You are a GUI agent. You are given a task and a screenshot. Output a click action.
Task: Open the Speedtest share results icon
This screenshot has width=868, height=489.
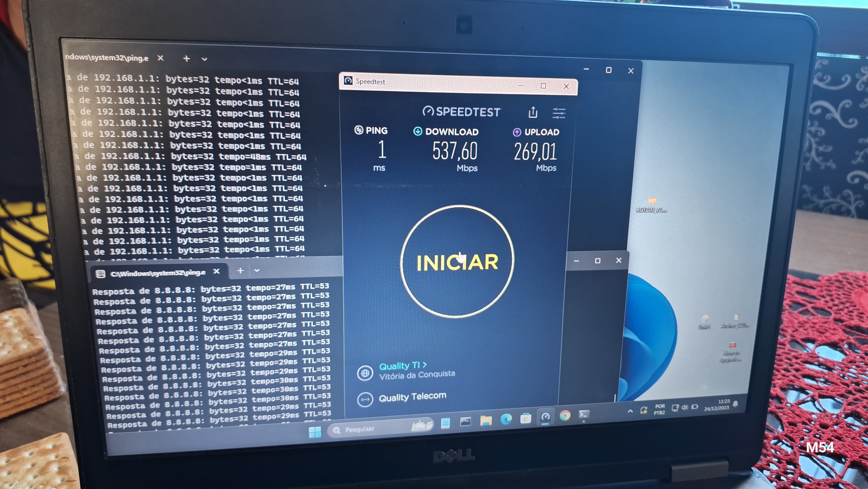533,112
